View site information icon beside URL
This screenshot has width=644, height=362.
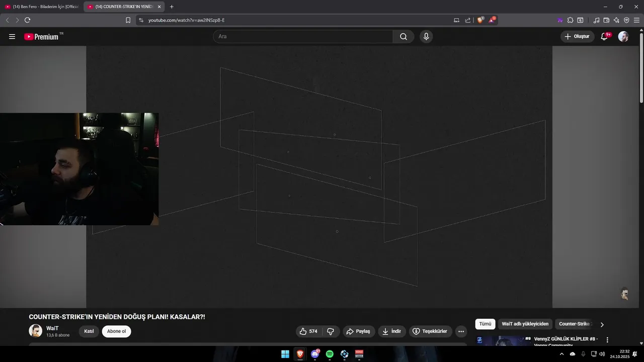point(141,20)
